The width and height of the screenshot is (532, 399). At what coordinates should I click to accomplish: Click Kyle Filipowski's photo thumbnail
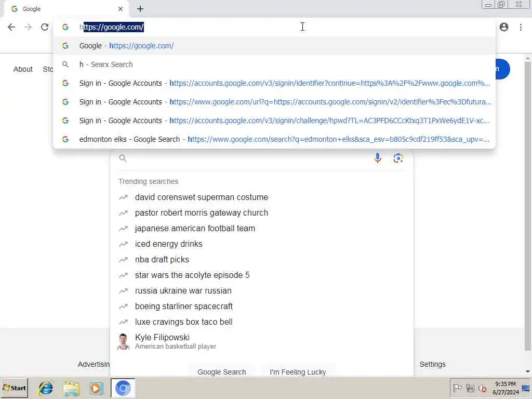(123, 341)
